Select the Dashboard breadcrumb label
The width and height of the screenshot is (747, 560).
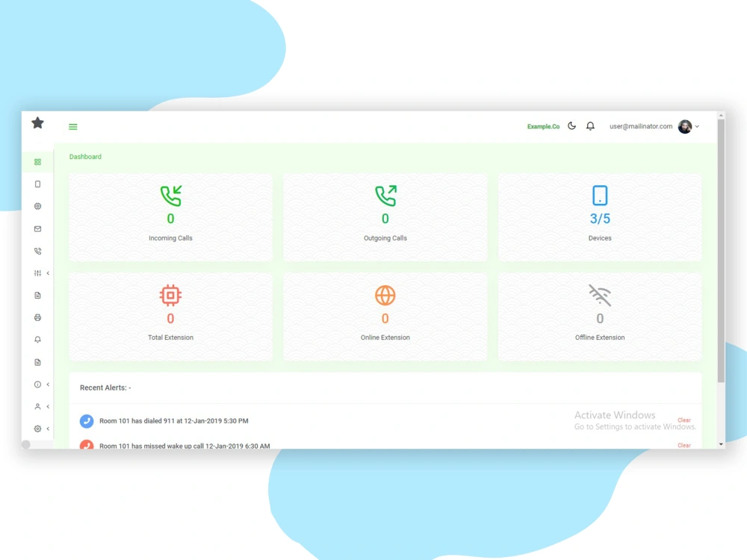[x=84, y=157]
